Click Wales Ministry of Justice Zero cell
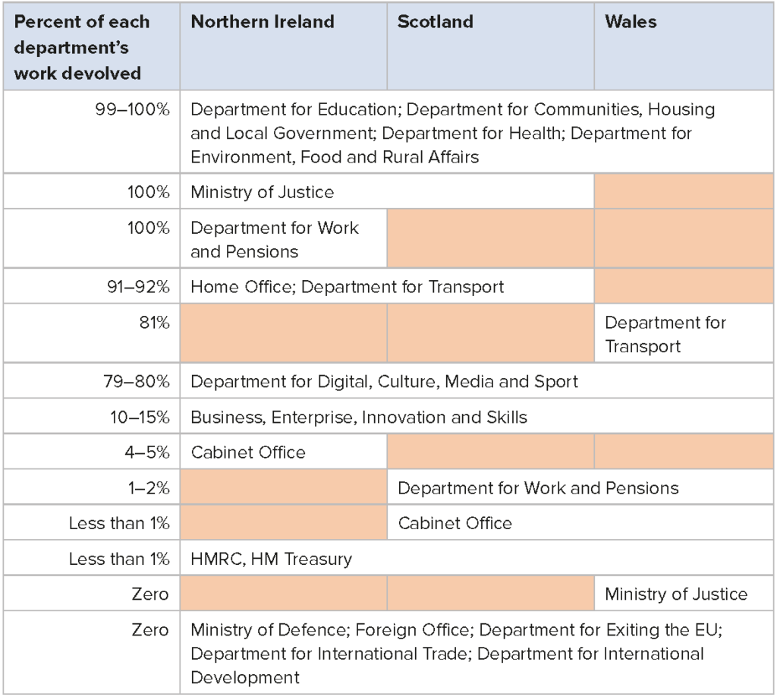Image resolution: width=777 pixels, height=700 pixels. click(684, 594)
